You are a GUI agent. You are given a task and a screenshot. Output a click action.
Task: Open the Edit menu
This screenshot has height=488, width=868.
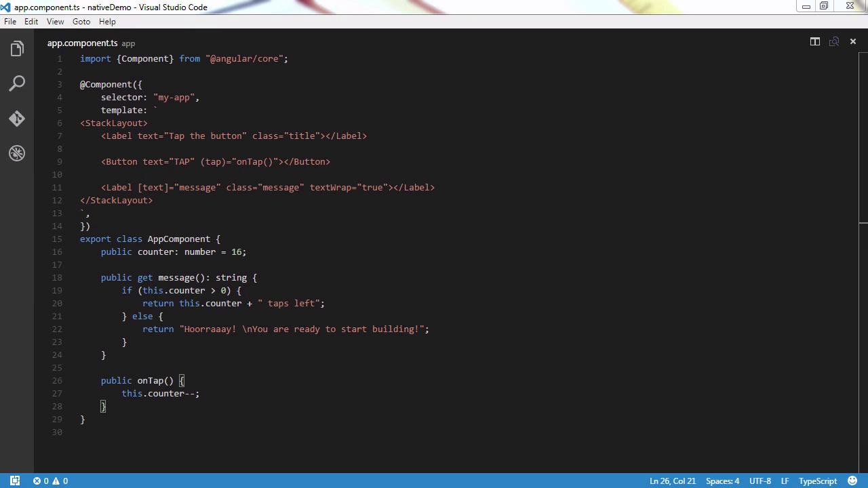tap(31, 22)
